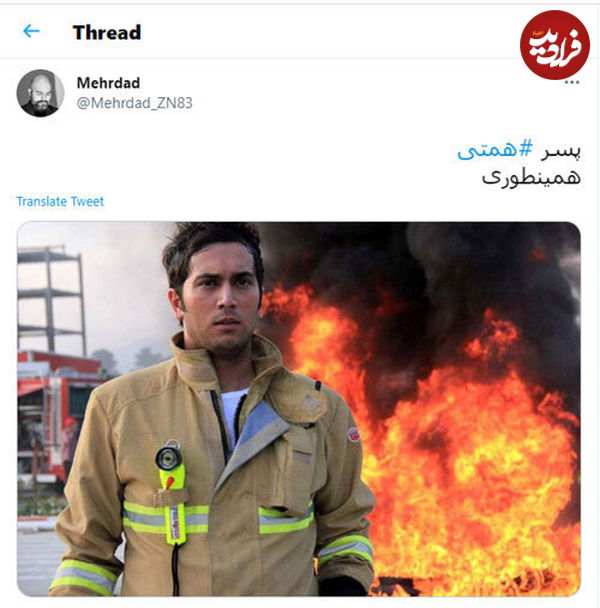Open the three-dot more options menu
Image resolution: width=600 pixels, height=608 pixels.
(572, 82)
